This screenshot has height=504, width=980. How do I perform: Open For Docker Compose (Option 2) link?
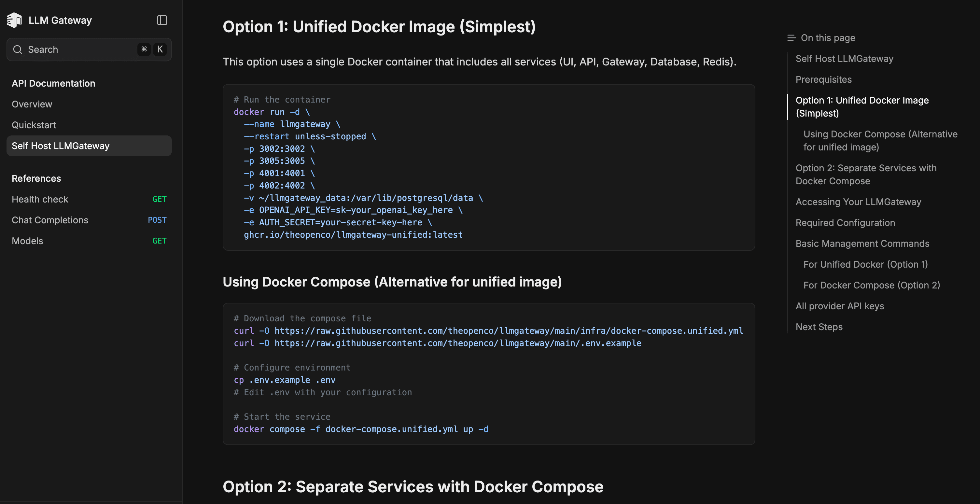872,285
